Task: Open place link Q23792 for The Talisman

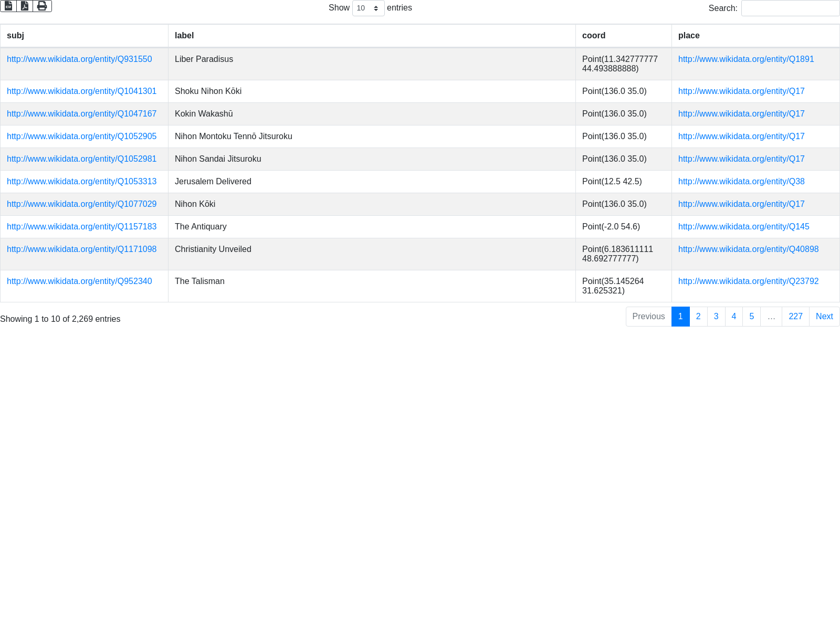Action: click(749, 281)
